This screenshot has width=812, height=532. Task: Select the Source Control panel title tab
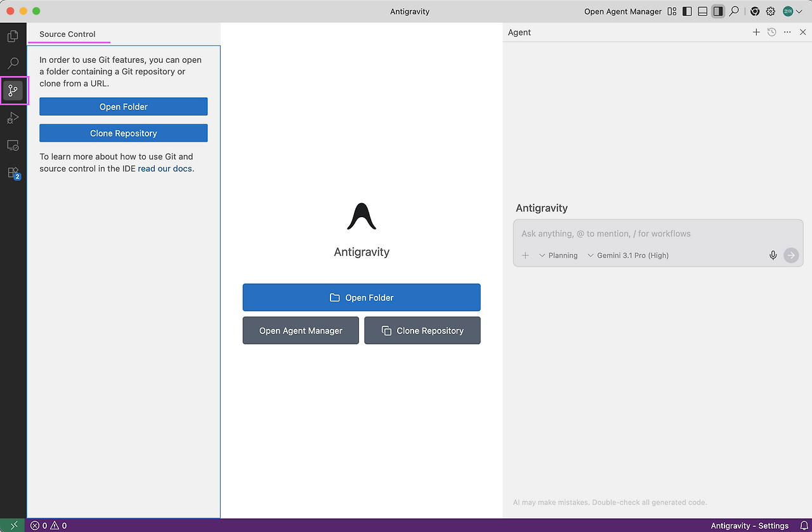pos(67,34)
